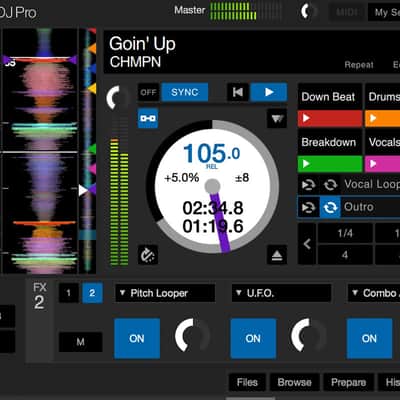The height and width of the screenshot is (400, 400).
Task: Click the green cue marker in overview
Action: pos(92,149)
